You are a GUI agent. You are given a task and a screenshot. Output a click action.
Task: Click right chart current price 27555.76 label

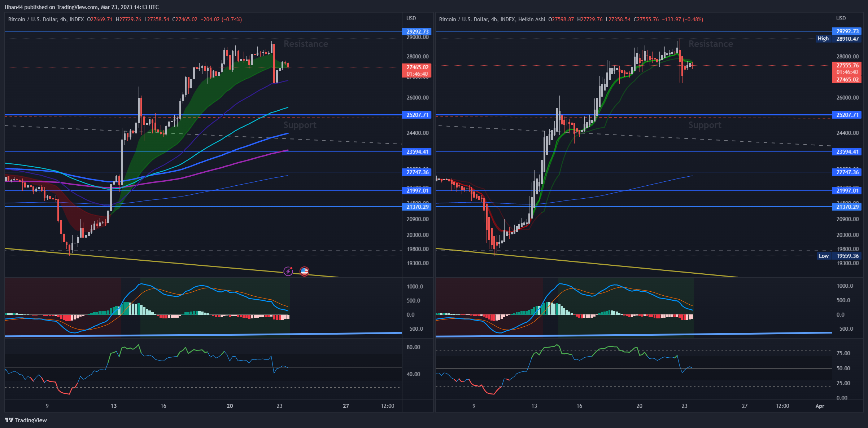847,66
